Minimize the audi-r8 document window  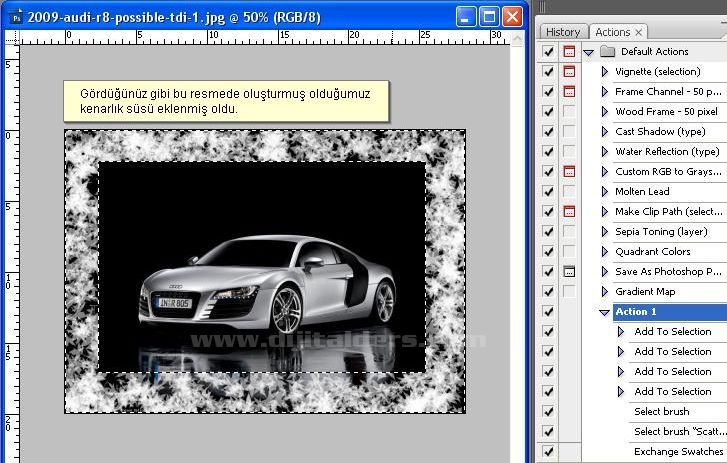point(466,17)
